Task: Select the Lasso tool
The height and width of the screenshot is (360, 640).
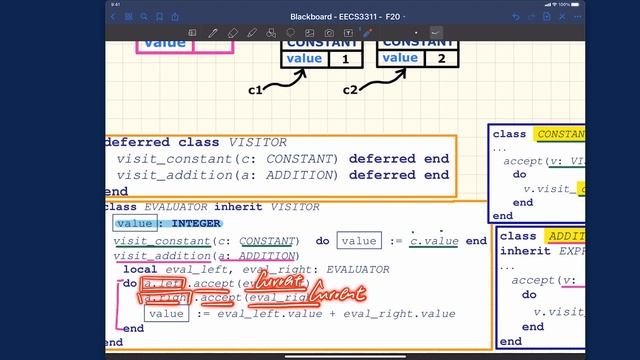Action: tap(291, 33)
